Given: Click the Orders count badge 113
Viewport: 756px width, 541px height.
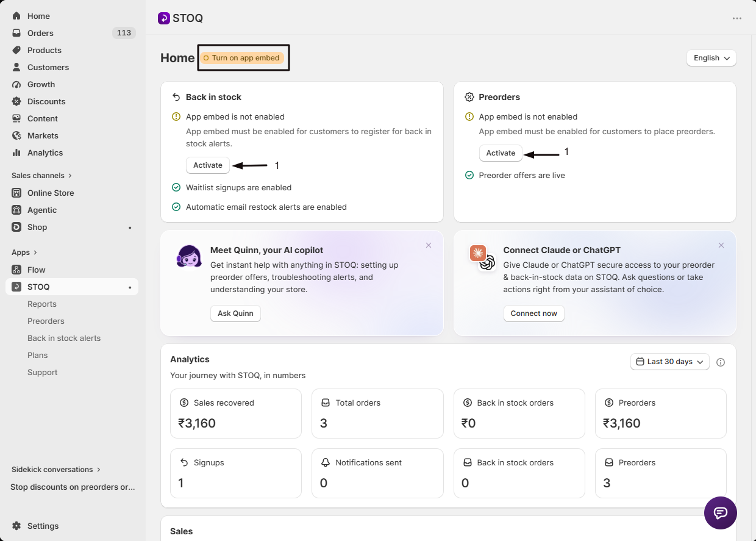Looking at the screenshot, I should [124, 33].
